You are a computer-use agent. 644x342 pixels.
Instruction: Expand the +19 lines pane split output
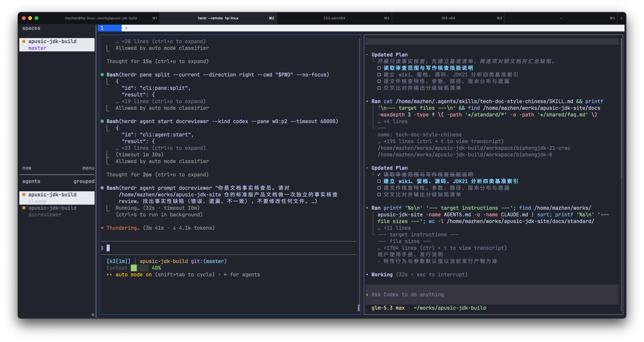pos(161,101)
